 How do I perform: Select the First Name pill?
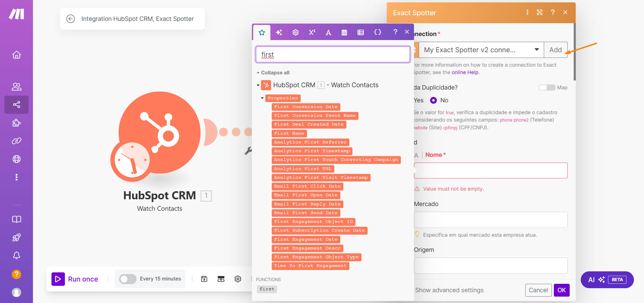tap(289, 133)
